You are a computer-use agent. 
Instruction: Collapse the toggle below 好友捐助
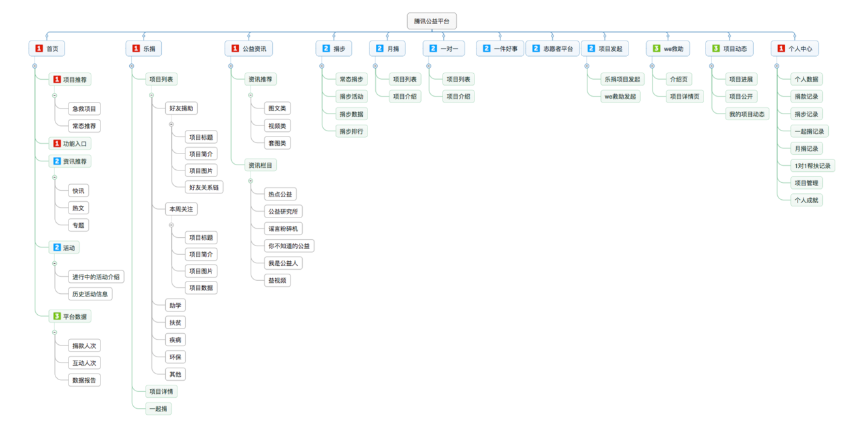172,124
